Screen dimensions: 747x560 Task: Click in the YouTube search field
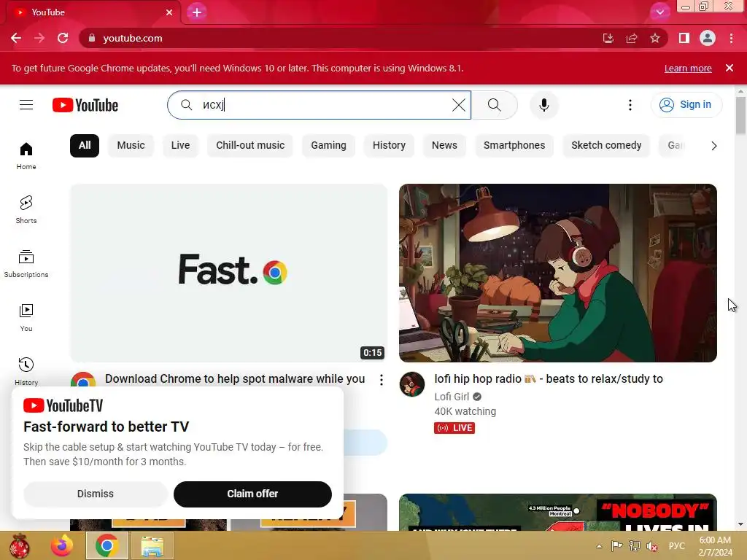[x=320, y=105]
